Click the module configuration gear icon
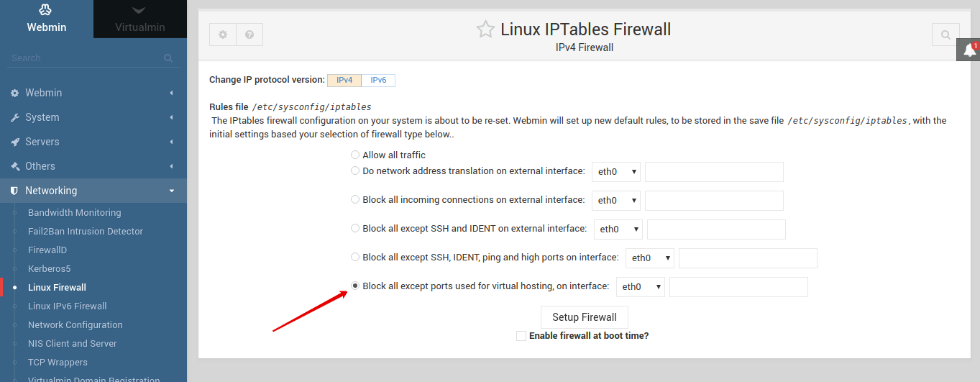The width and height of the screenshot is (980, 382). coord(223,35)
